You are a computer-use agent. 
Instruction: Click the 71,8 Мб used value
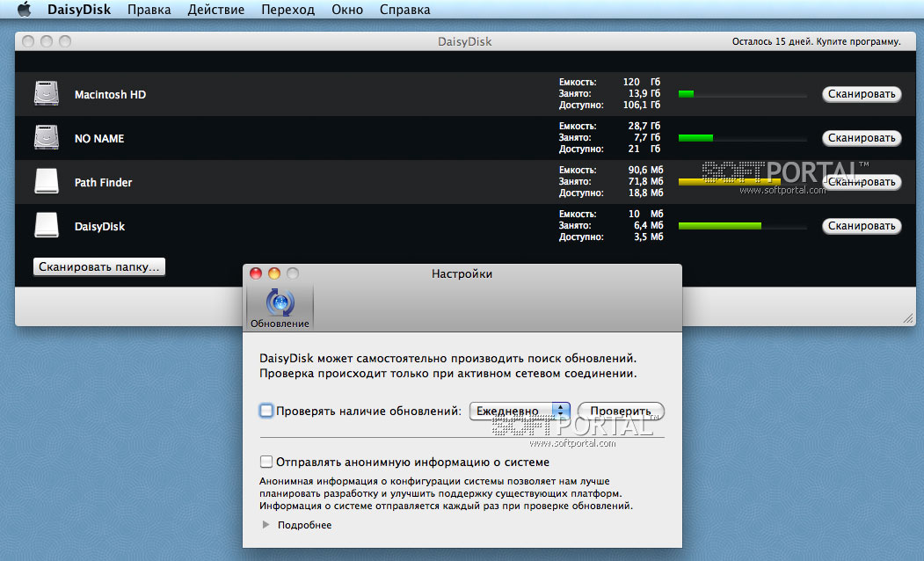645,181
